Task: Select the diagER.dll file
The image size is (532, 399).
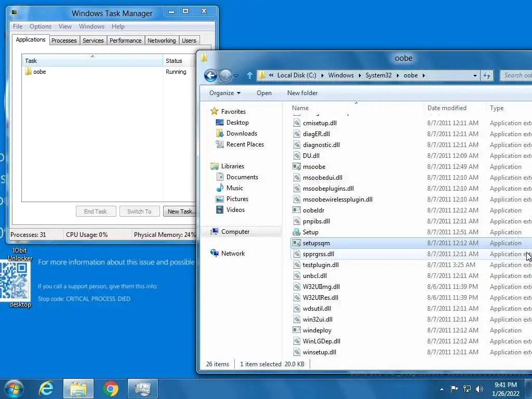Action: (316, 134)
